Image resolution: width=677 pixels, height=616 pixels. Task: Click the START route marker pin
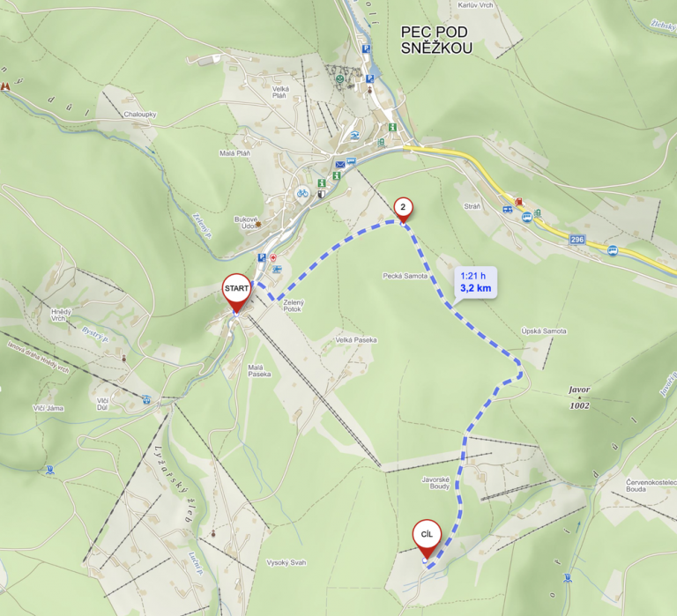coord(236,292)
